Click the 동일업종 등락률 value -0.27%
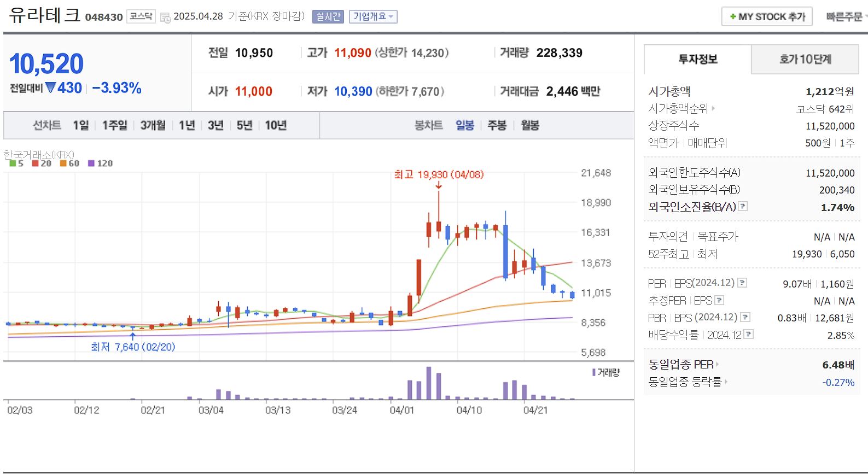The height and width of the screenshot is (474, 868). click(x=838, y=382)
